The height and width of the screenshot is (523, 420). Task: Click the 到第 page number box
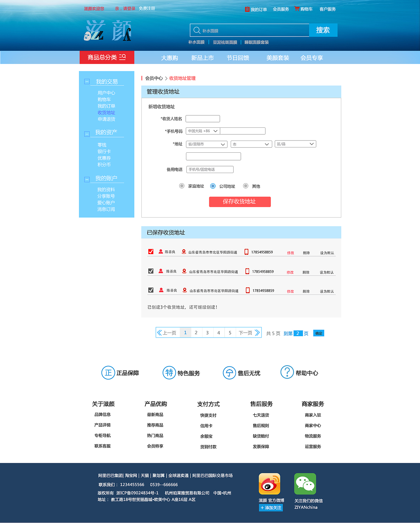tap(298, 333)
